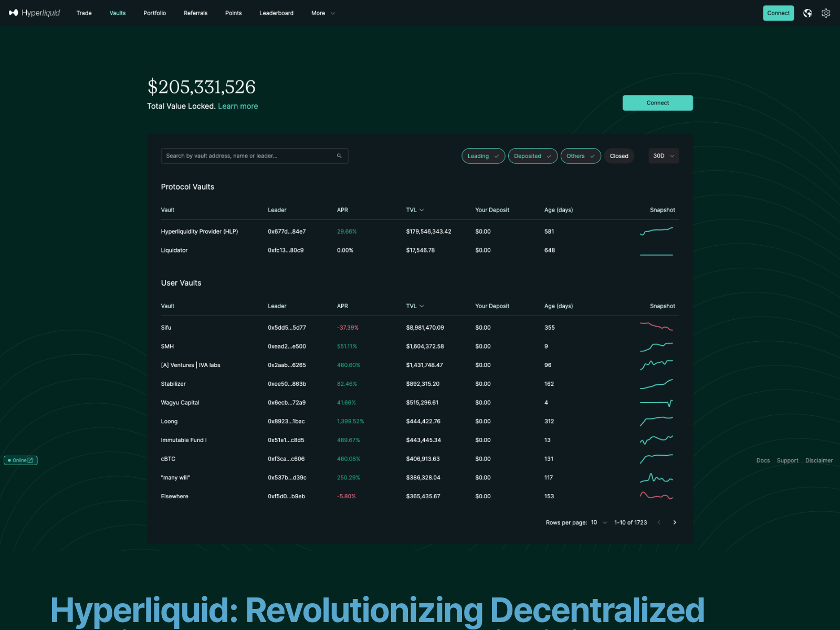Expand the More menu

(322, 13)
